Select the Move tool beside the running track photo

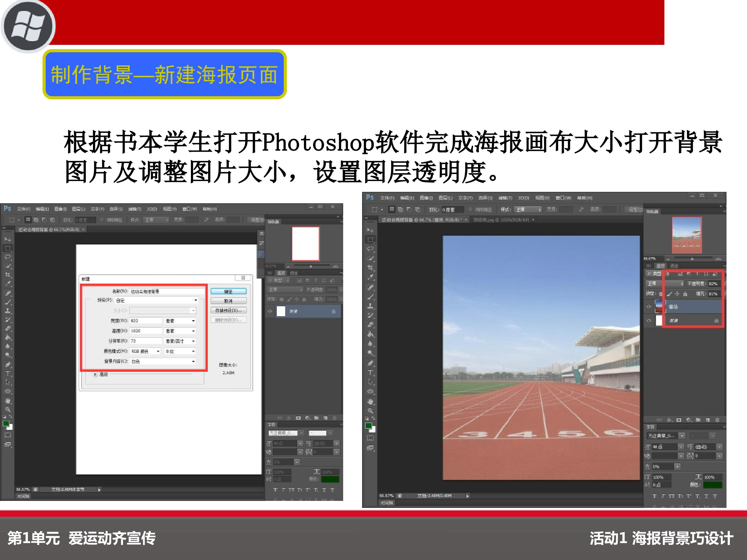point(370,230)
